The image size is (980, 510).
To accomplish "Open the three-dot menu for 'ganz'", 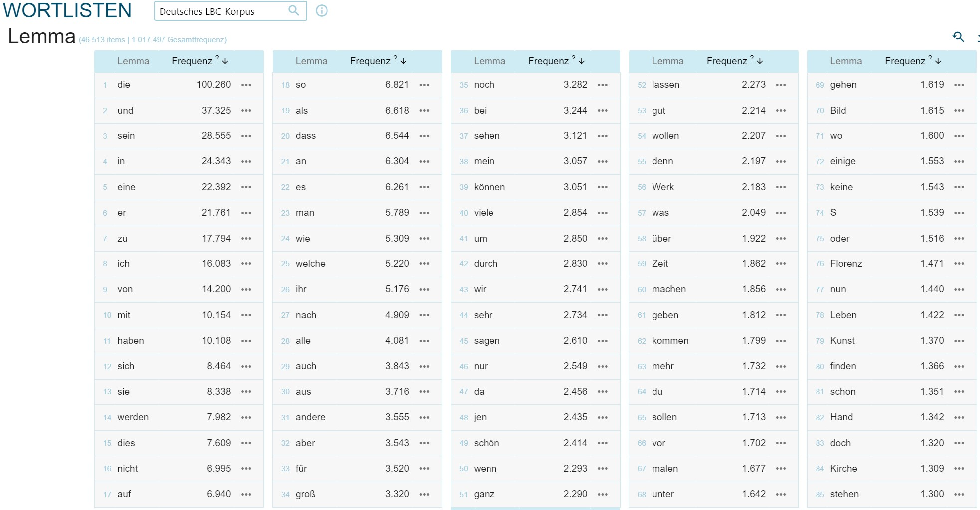I will tap(603, 494).
